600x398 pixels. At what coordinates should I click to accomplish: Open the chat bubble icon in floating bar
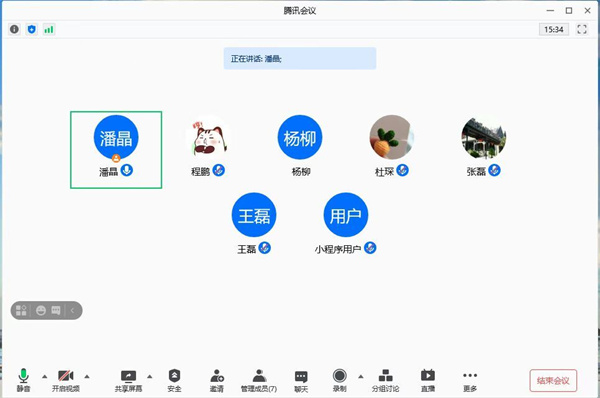click(56, 310)
